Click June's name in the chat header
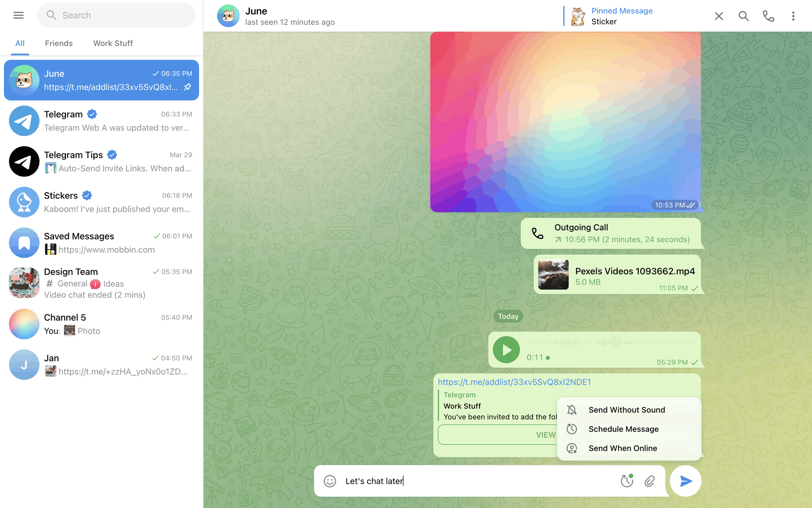The image size is (812, 508). click(x=256, y=11)
